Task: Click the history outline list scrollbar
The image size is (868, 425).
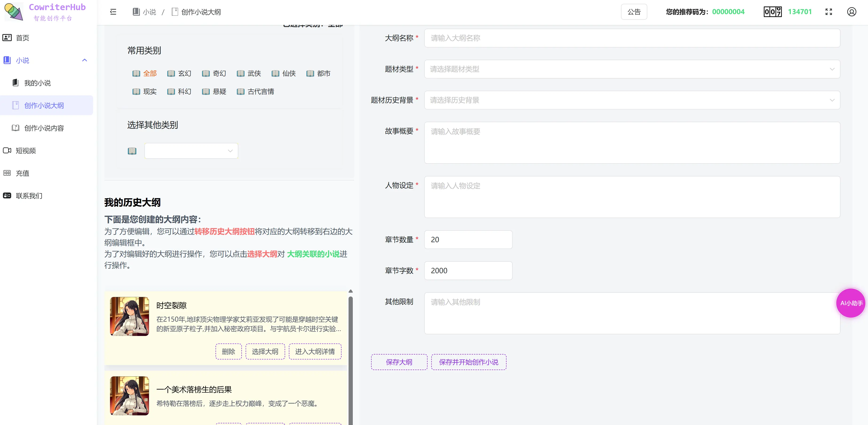Action: [x=350, y=360]
